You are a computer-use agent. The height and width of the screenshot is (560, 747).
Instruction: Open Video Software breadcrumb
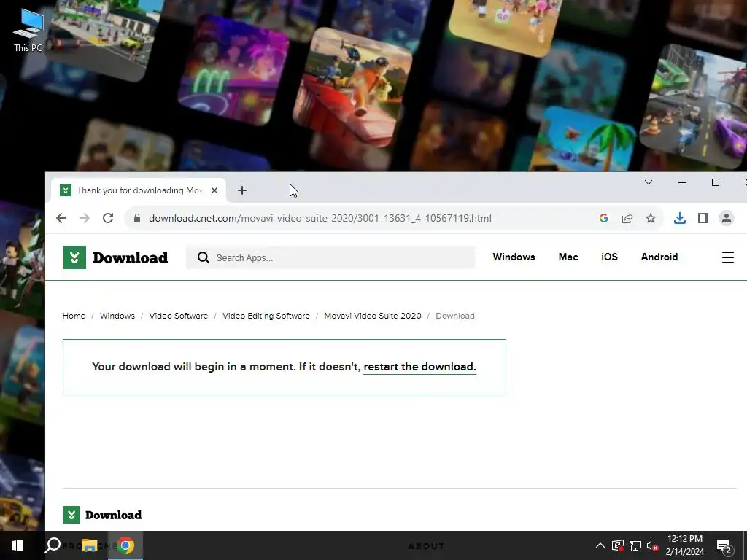point(179,316)
